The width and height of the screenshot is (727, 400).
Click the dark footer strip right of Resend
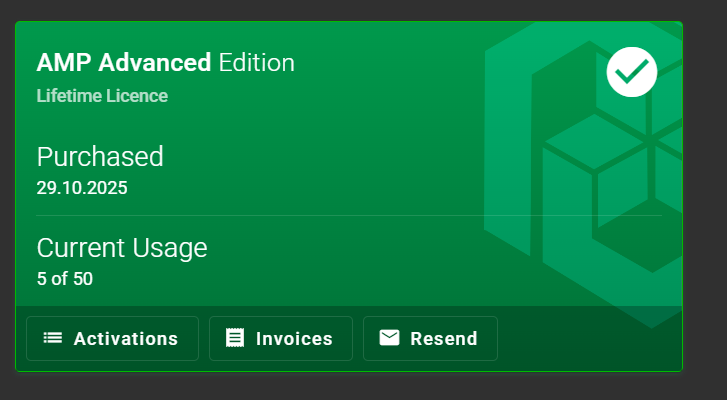590,338
